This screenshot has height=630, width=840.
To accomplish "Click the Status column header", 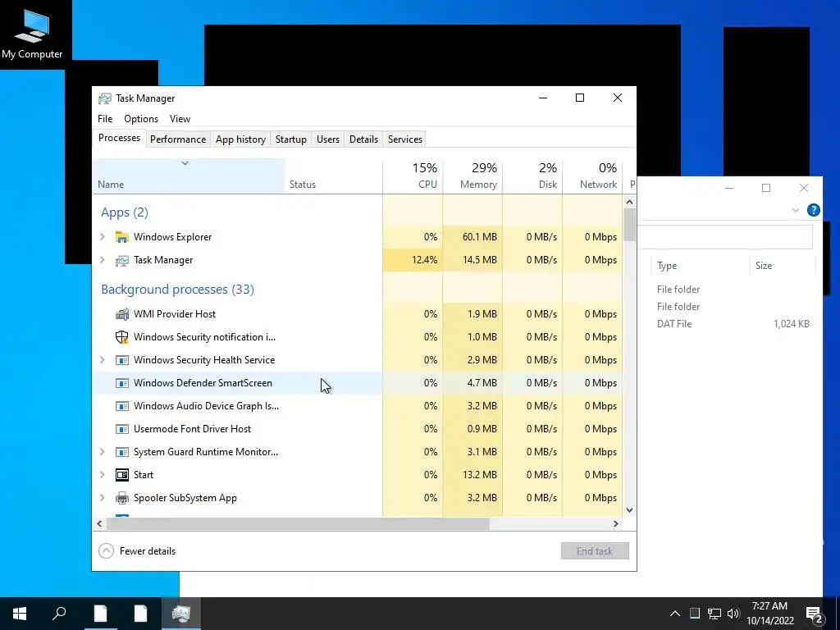I will click(x=334, y=176).
